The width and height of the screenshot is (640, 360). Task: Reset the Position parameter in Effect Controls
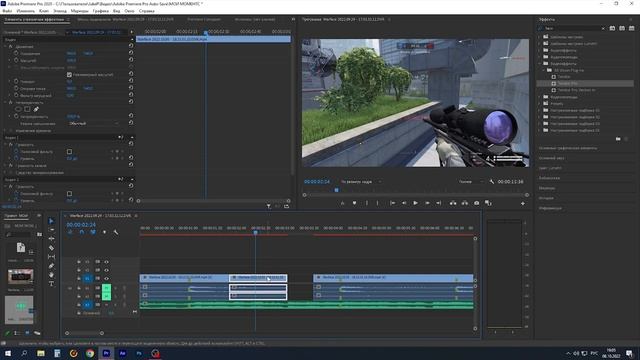click(x=131, y=53)
